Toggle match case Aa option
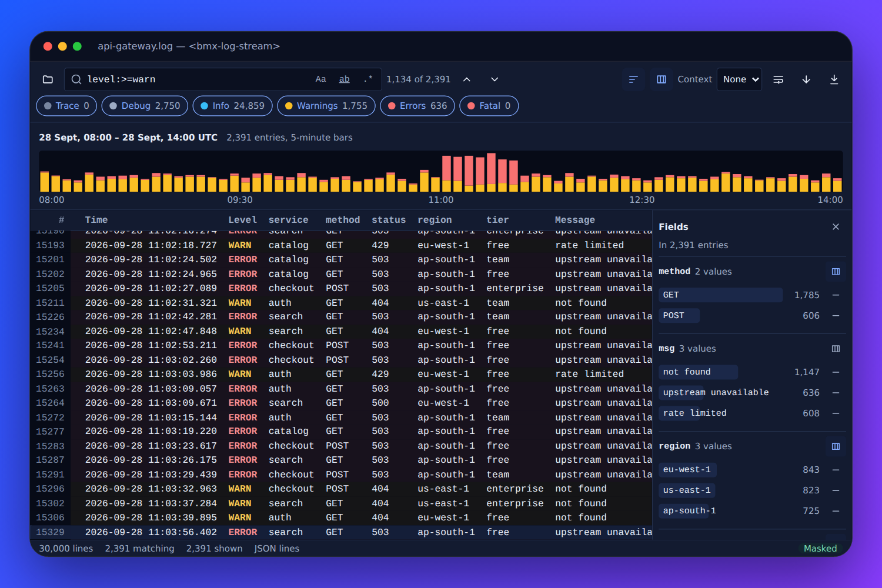The image size is (882, 588). (x=320, y=79)
